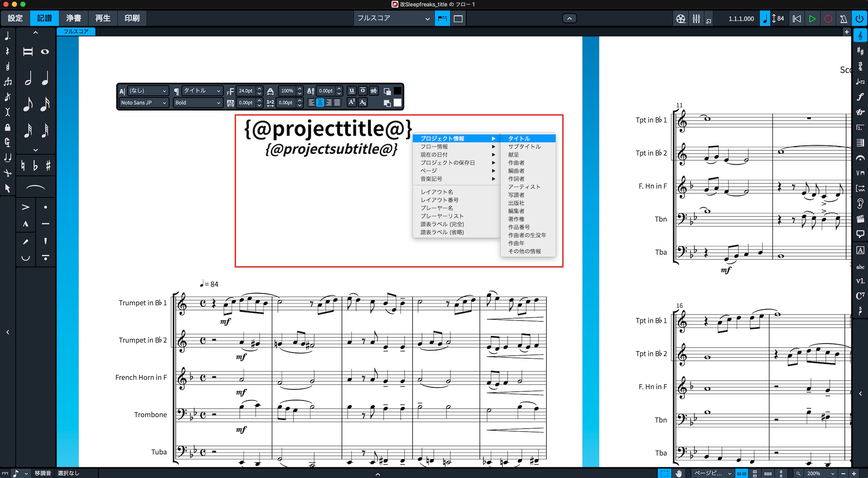The image size is (868, 478).
Task: Open the chord symbols panel
Action: click(x=860, y=296)
